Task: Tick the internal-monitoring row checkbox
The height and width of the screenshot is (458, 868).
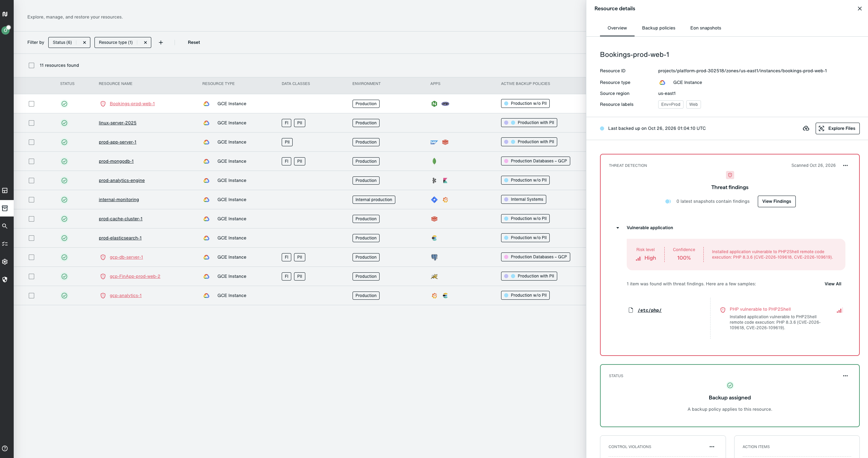Action: pyautogui.click(x=31, y=200)
